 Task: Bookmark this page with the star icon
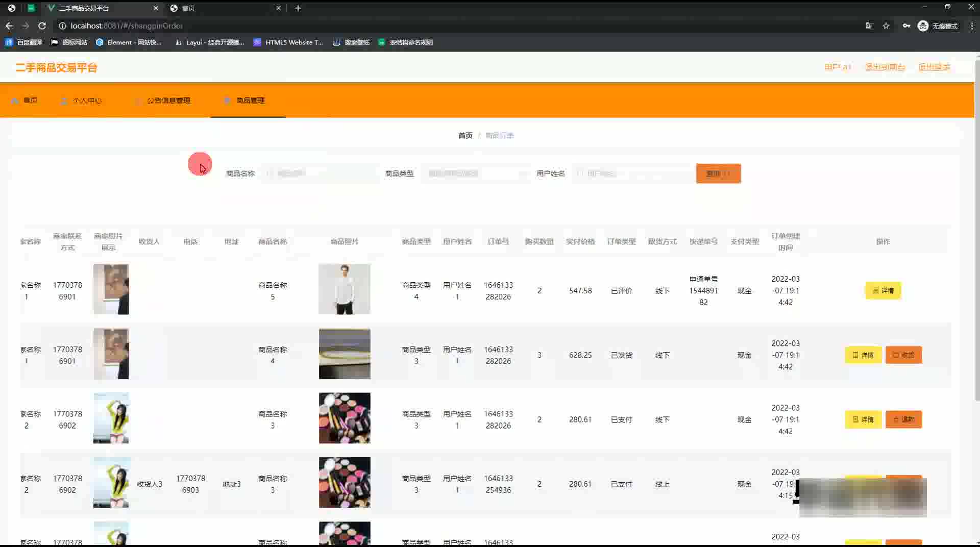pos(886,26)
